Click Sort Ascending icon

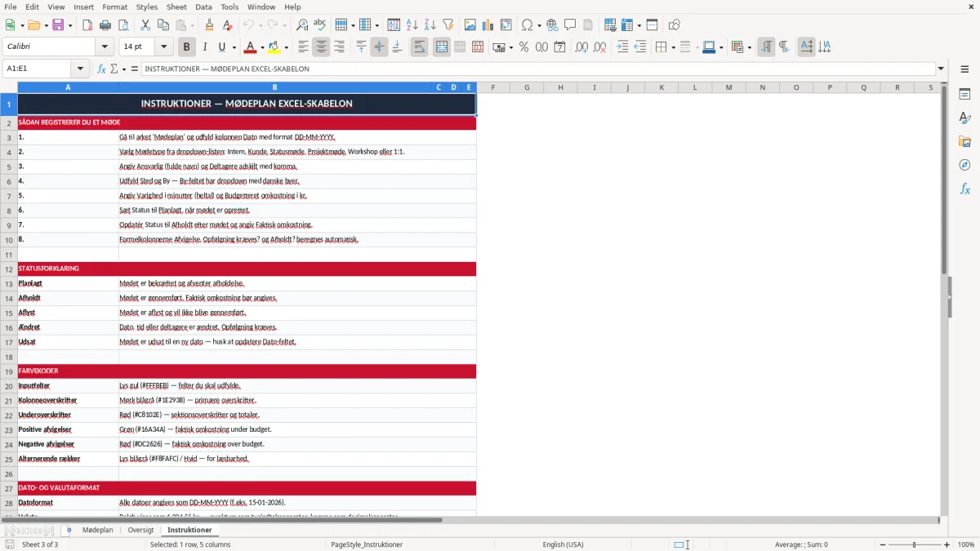[412, 25]
